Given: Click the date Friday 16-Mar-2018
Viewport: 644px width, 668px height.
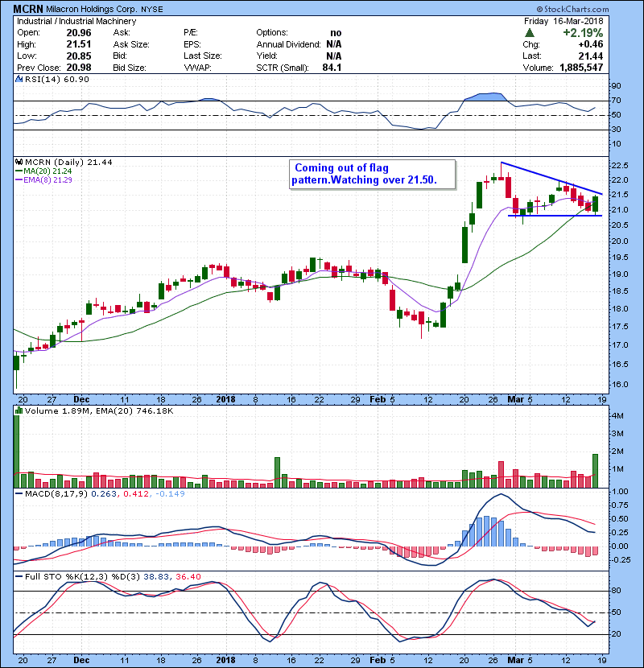Looking at the screenshot, I should [x=563, y=21].
